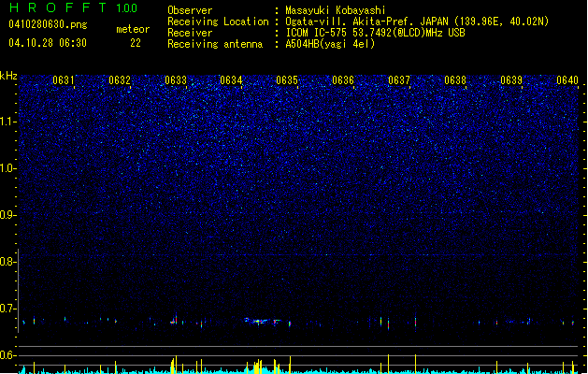
Task: Click the HROFFT 1.0.0 title text
Action: (x=73, y=7)
